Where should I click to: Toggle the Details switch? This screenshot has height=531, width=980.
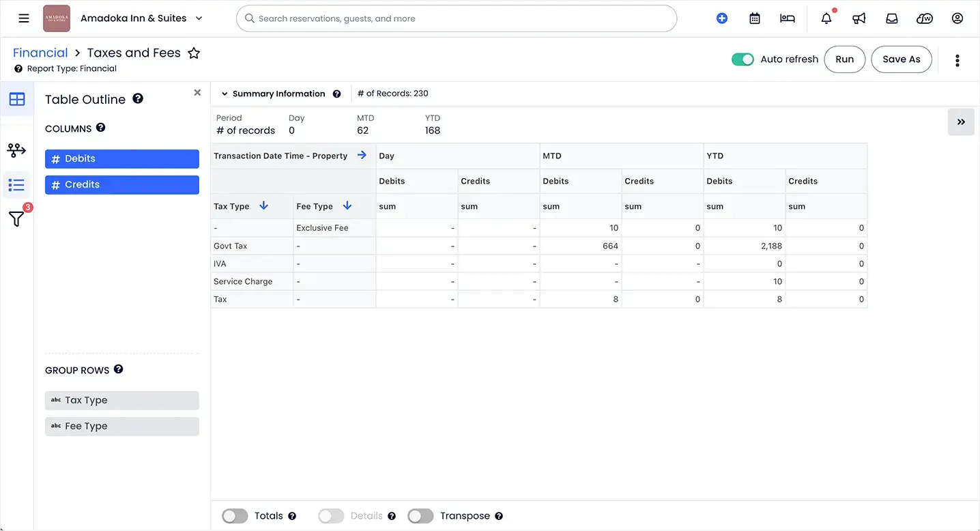coord(331,516)
